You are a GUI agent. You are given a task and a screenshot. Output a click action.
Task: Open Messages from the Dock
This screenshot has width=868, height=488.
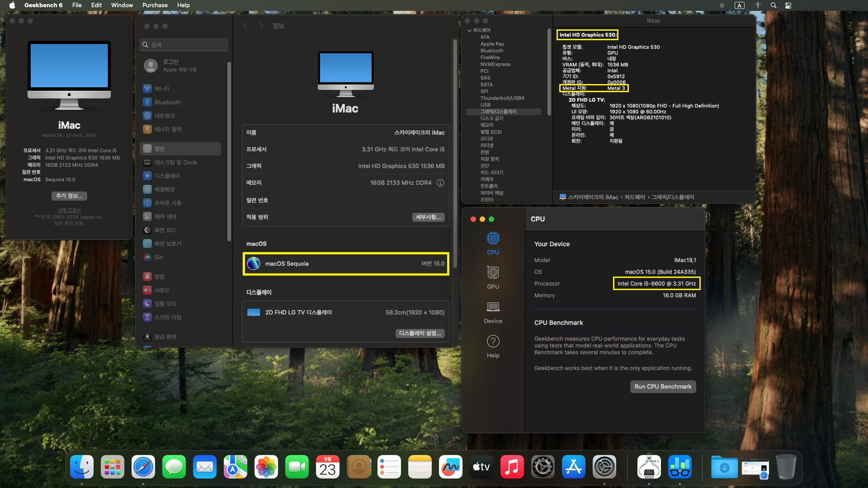(174, 467)
